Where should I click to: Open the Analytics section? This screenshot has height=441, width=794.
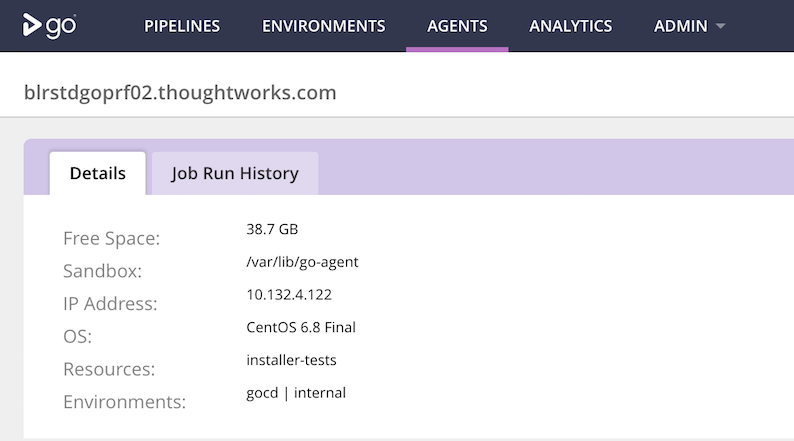click(x=571, y=26)
